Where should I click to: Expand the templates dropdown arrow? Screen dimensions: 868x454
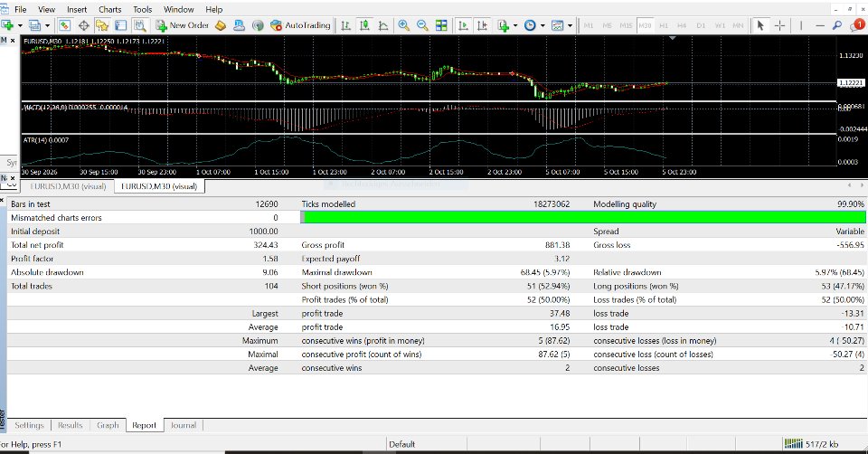click(x=571, y=25)
